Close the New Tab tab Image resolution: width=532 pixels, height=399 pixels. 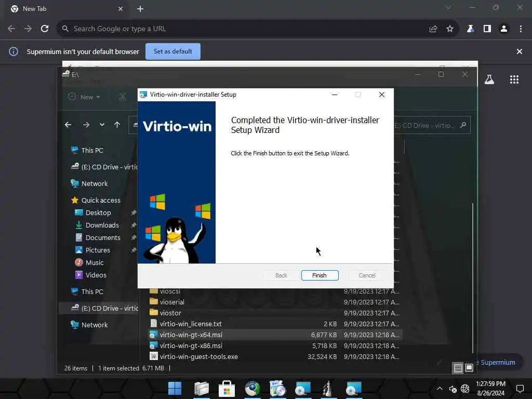click(x=121, y=9)
